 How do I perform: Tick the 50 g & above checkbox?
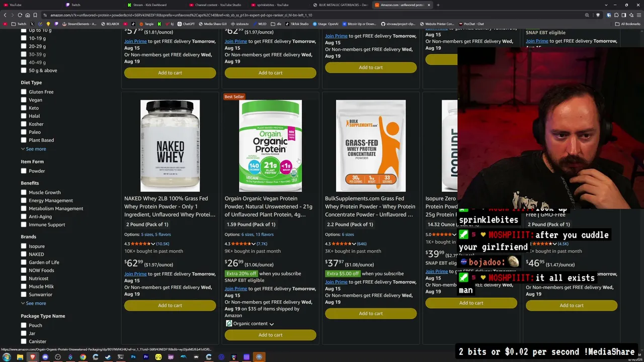tap(24, 70)
